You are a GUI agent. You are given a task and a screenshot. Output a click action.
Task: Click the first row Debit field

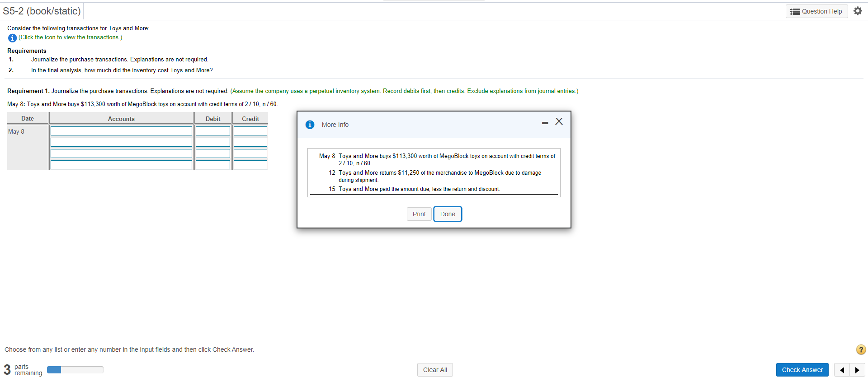tap(213, 131)
